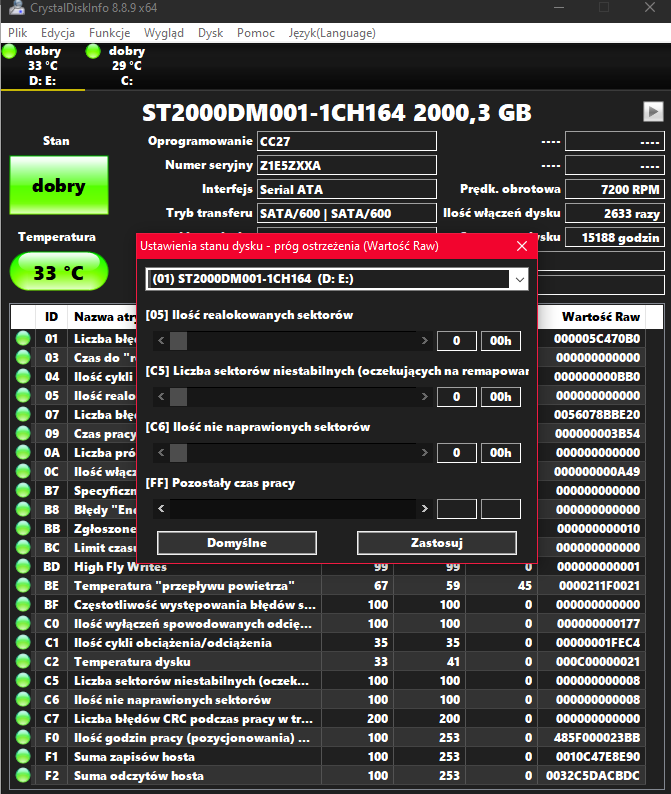Click raw value 000005C470B0
This screenshot has width=671, height=794.
point(597,338)
